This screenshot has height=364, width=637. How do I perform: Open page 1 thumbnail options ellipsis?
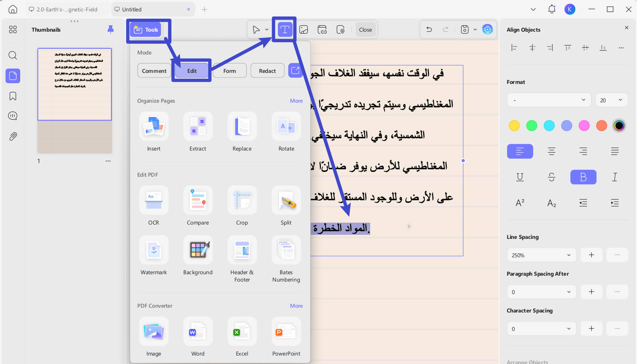[x=108, y=161]
